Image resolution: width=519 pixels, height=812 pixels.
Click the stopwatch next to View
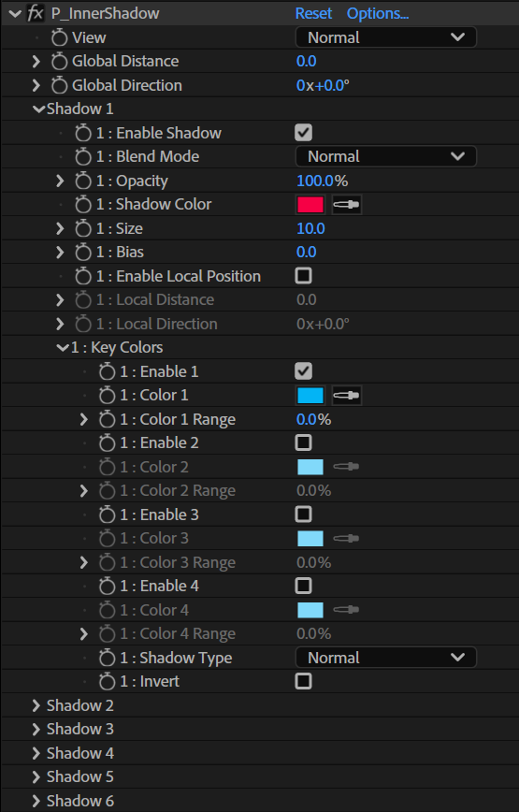pos(59,37)
